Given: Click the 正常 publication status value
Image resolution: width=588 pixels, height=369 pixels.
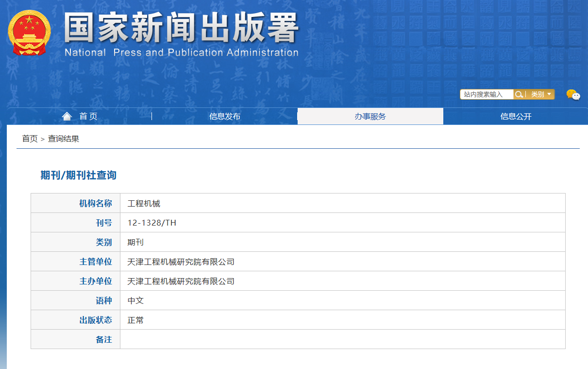Looking at the screenshot, I should coord(135,320).
